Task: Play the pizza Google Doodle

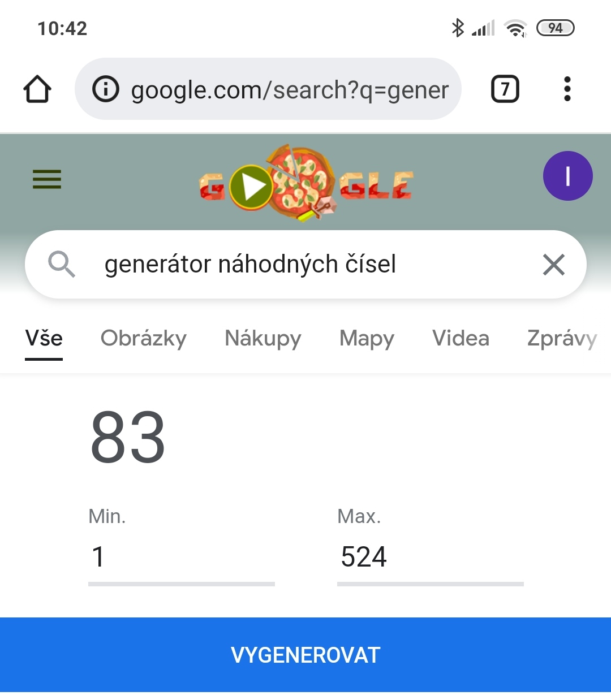Action: pos(252,187)
